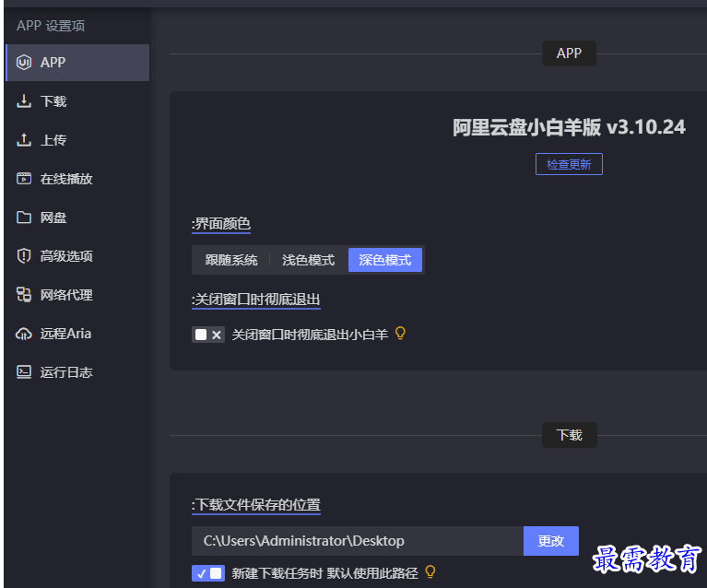The height and width of the screenshot is (588, 707).
Task: Click the shield icon beside 高级选项
Action: (x=24, y=256)
